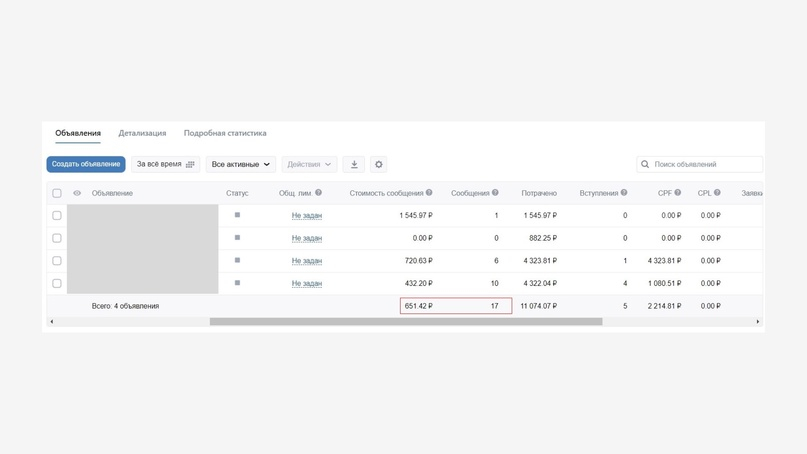
Task: Check the row with 0 messages
Action: [x=57, y=238]
